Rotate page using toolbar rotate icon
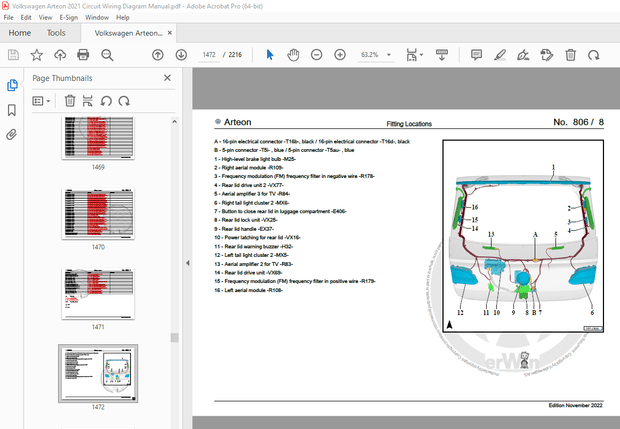 click(594, 55)
